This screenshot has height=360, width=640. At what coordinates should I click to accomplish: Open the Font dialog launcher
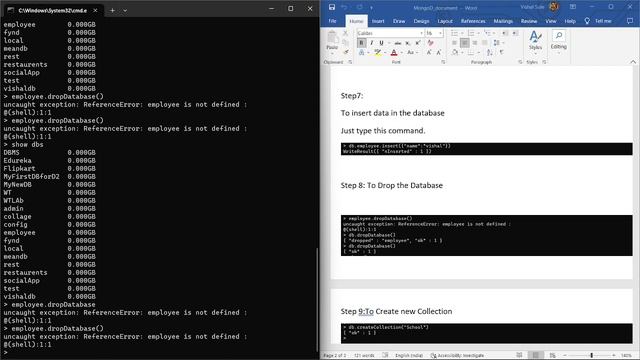tap(443, 62)
